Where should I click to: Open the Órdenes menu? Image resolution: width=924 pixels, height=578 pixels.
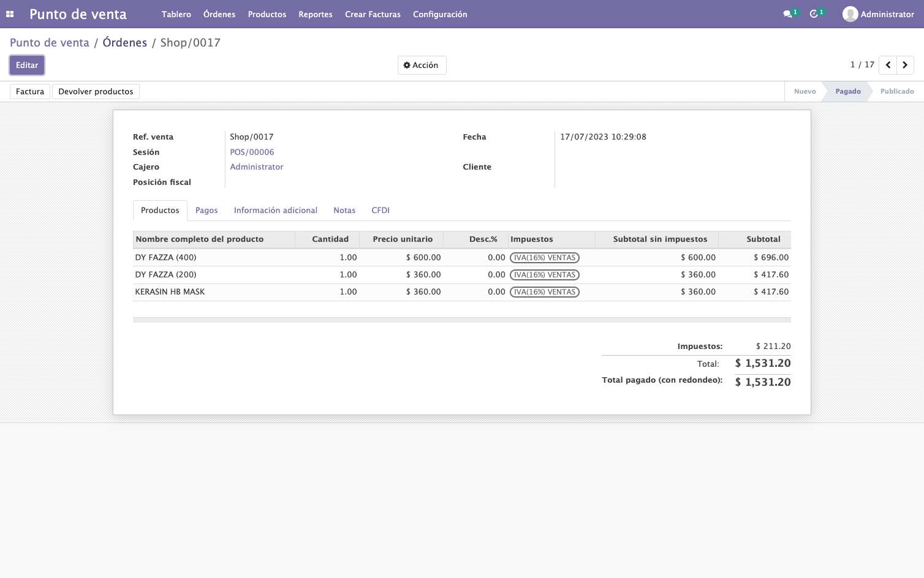pyautogui.click(x=219, y=14)
